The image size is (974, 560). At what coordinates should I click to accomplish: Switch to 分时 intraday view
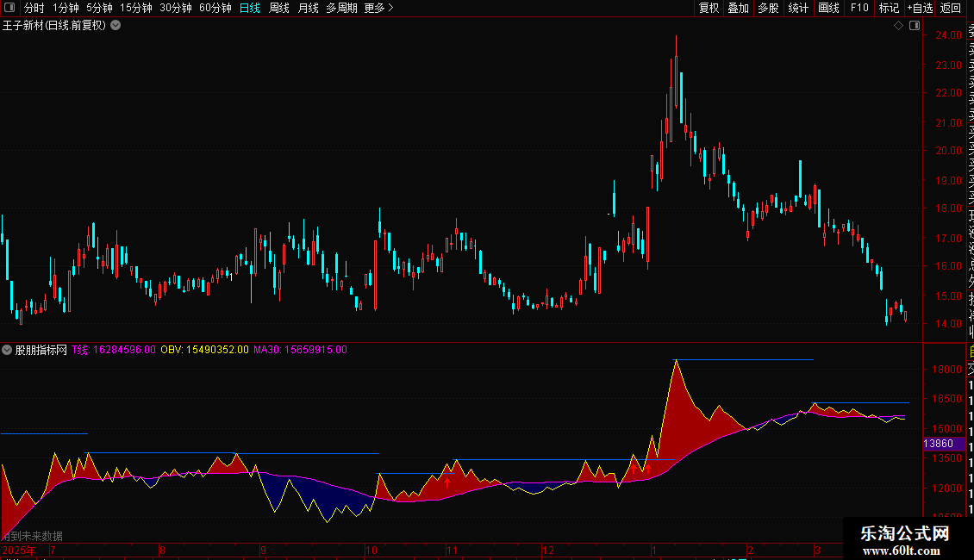(x=34, y=8)
